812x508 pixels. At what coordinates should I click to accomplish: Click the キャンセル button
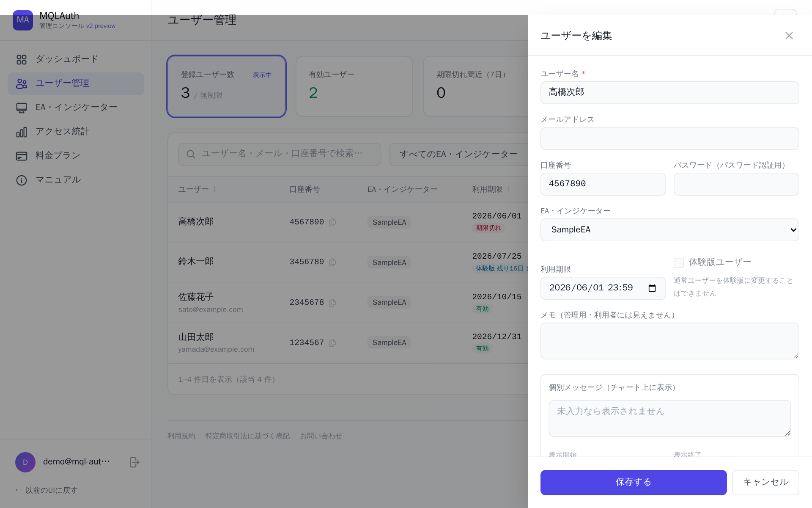[765, 482]
